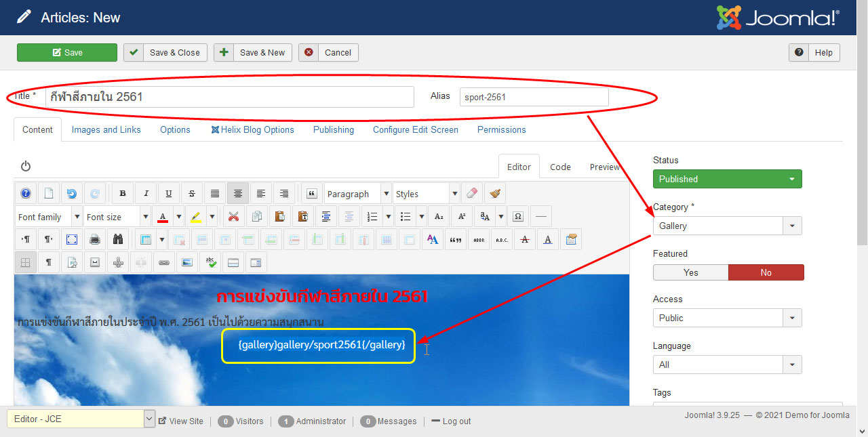The height and width of the screenshot is (437, 868).
Task: Click the spellcheck abc icon
Action: pyautogui.click(x=210, y=262)
